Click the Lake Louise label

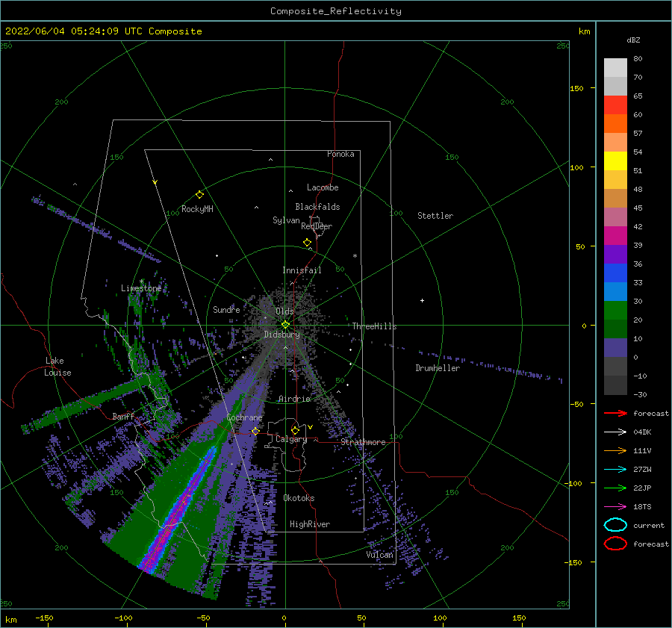pyautogui.click(x=57, y=367)
